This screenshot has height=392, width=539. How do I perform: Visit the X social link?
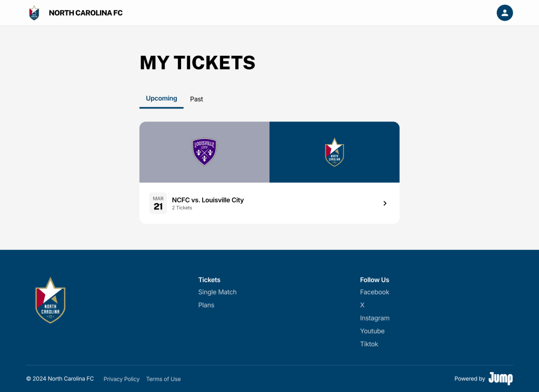coord(362,305)
